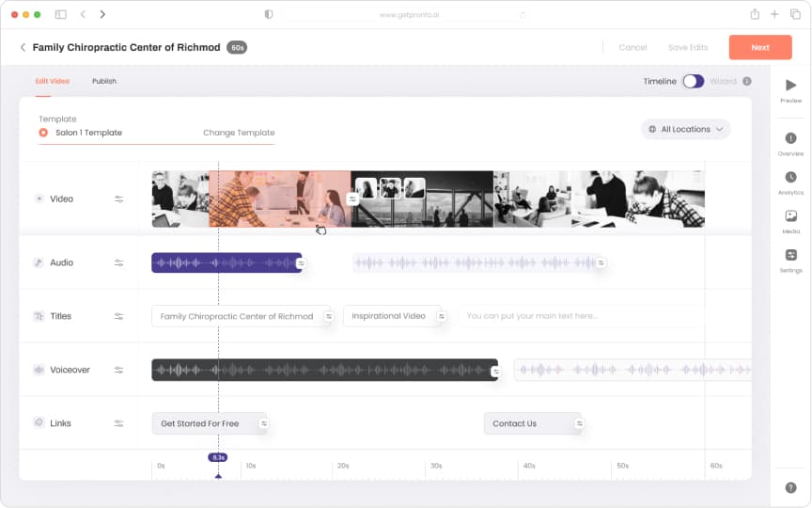
Task: Select the first video clip thumbnail
Action: (x=180, y=199)
